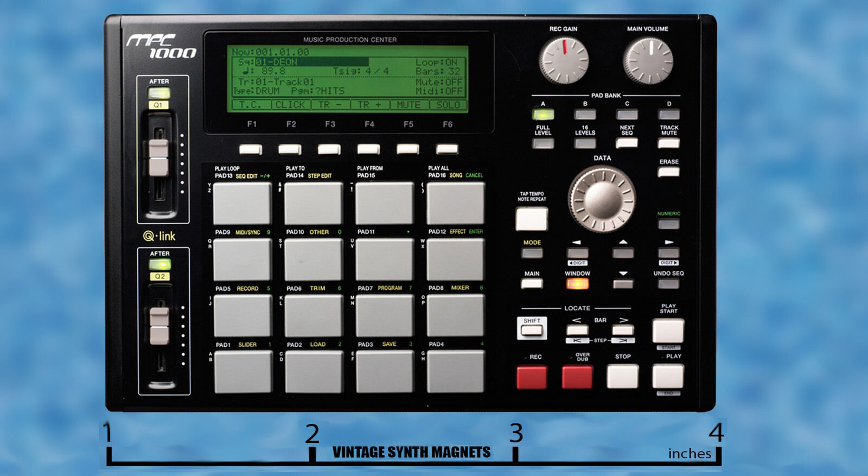Tap PAD5 labeled RECORD
868x476 pixels.
pos(242,315)
